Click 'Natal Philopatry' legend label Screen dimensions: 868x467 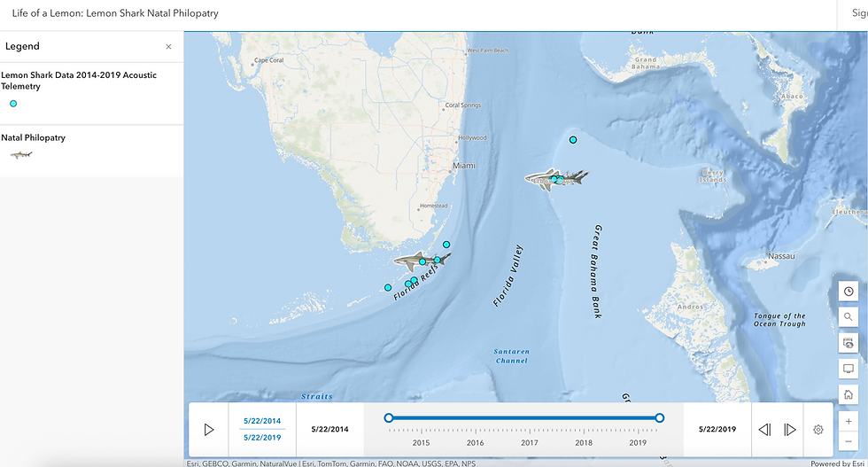tap(34, 138)
